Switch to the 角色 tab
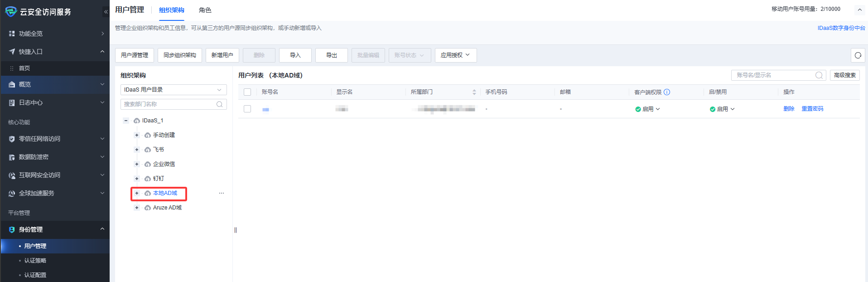The image size is (868, 282). [205, 10]
